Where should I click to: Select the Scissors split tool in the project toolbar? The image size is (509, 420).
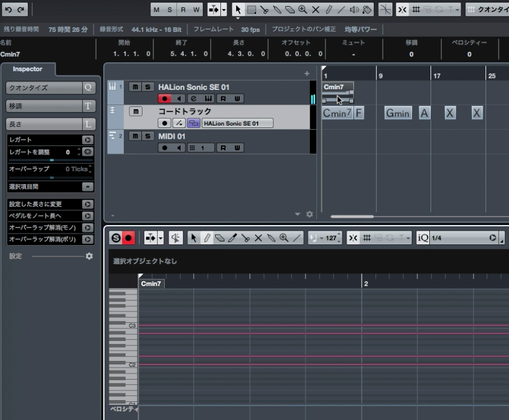tap(264, 8)
